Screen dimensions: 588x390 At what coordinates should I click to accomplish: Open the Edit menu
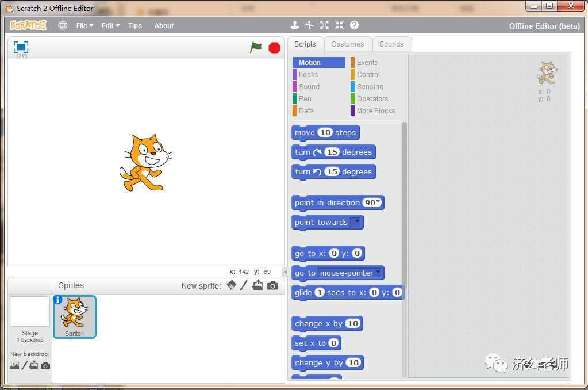coord(110,25)
